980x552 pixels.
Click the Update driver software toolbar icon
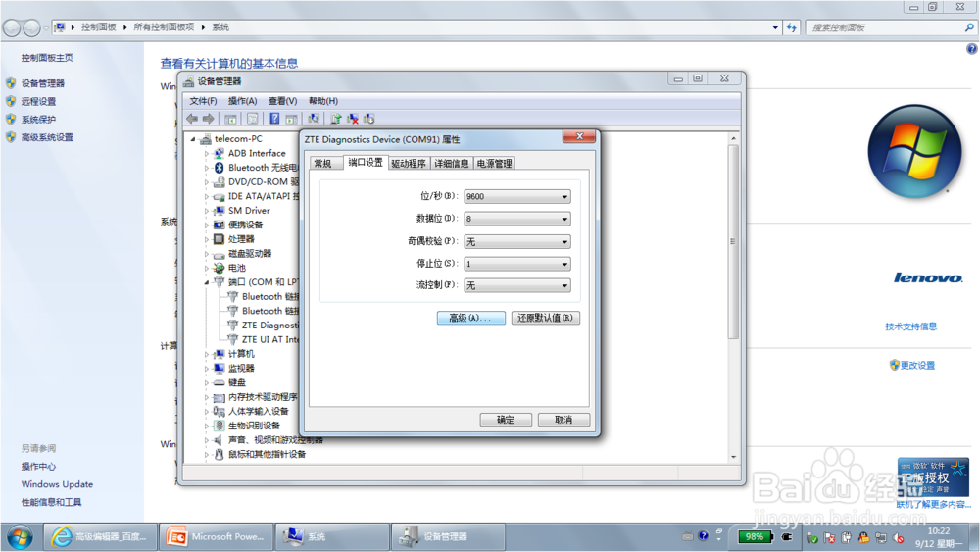pyautogui.click(x=336, y=119)
